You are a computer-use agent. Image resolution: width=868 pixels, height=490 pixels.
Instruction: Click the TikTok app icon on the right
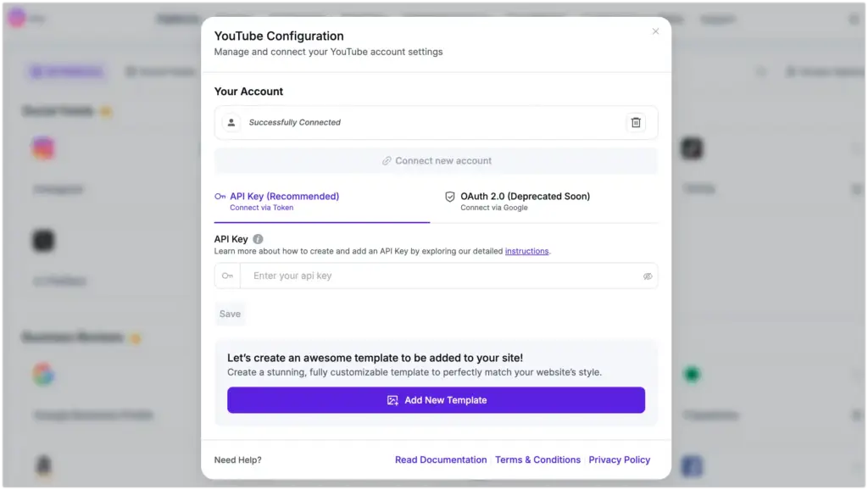click(693, 148)
